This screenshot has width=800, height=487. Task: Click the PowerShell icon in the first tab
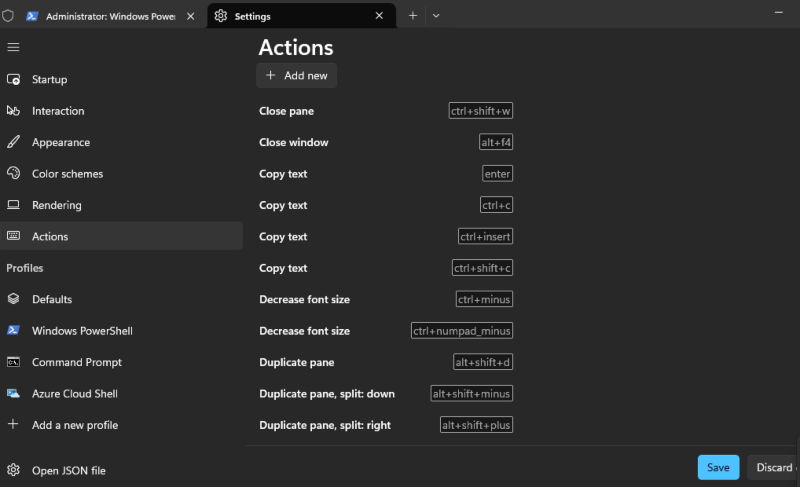pyautogui.click(x=32, y=16)
